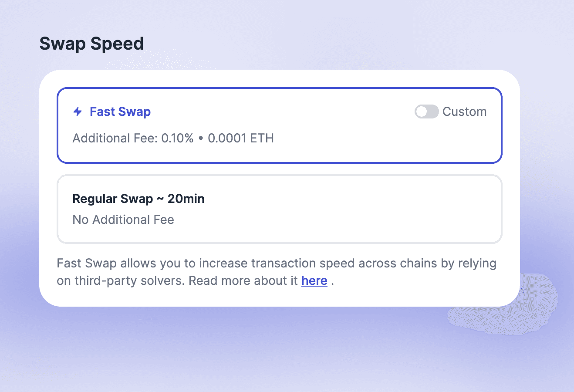The height and width of the screenshot is (392, 574).
Task: Click the 20min duration in Regular Swap
Action: [x=186, y=199]
